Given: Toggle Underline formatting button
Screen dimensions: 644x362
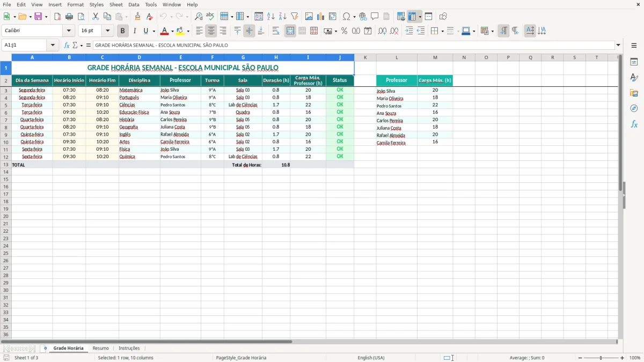Looking at the screenshot, I should point(145,31).
